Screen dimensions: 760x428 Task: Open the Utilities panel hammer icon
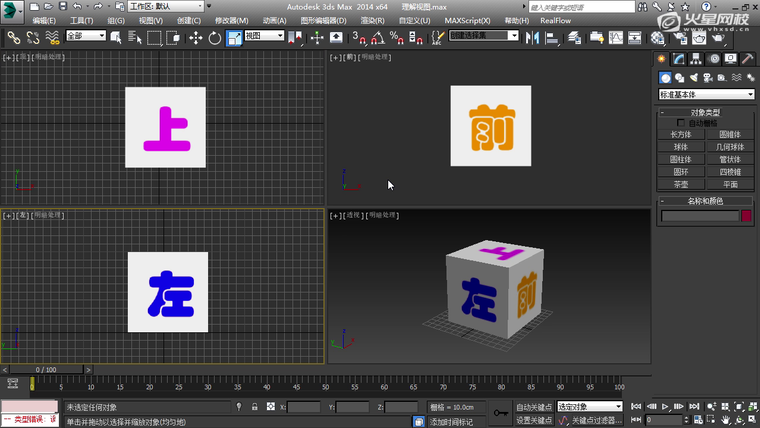(748, 59)
